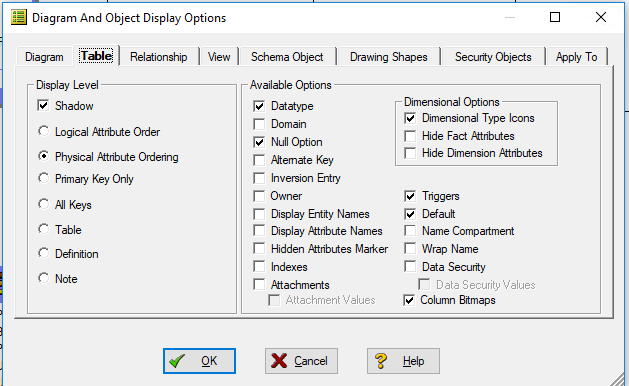629x386 pixels.
Task: Choose the All Keys radio option
Action: 43,204
